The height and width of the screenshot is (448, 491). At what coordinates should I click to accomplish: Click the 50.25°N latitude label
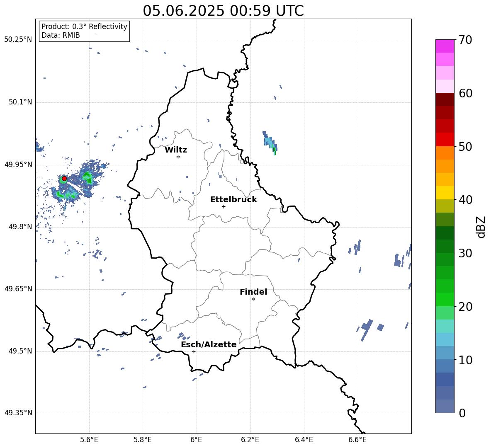click(x=18, y=40)
